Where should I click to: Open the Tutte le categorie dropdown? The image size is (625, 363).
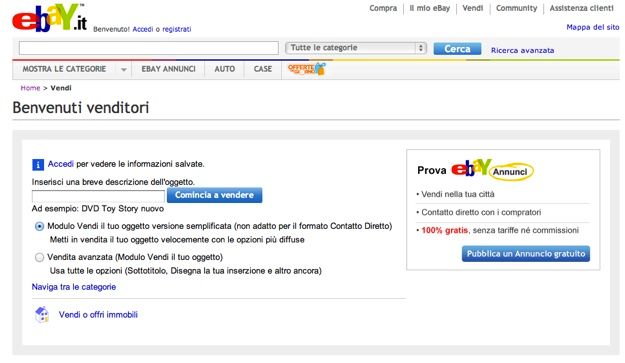pos(356,48)
